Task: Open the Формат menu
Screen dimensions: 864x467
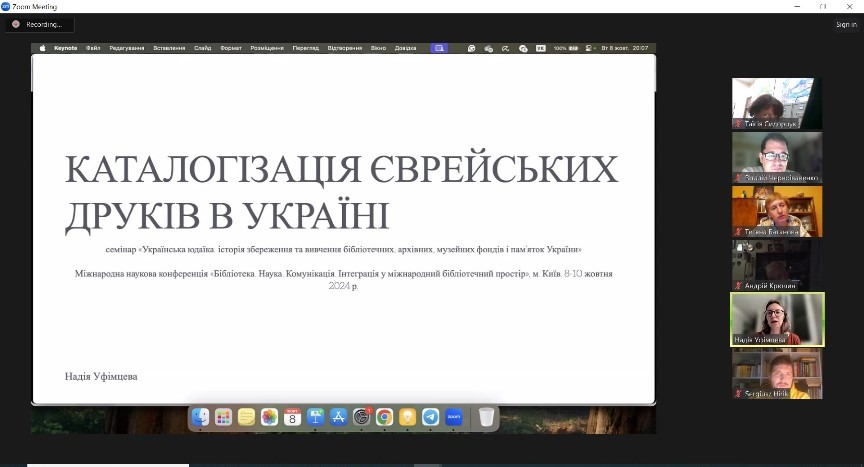Action: (231, 47)
